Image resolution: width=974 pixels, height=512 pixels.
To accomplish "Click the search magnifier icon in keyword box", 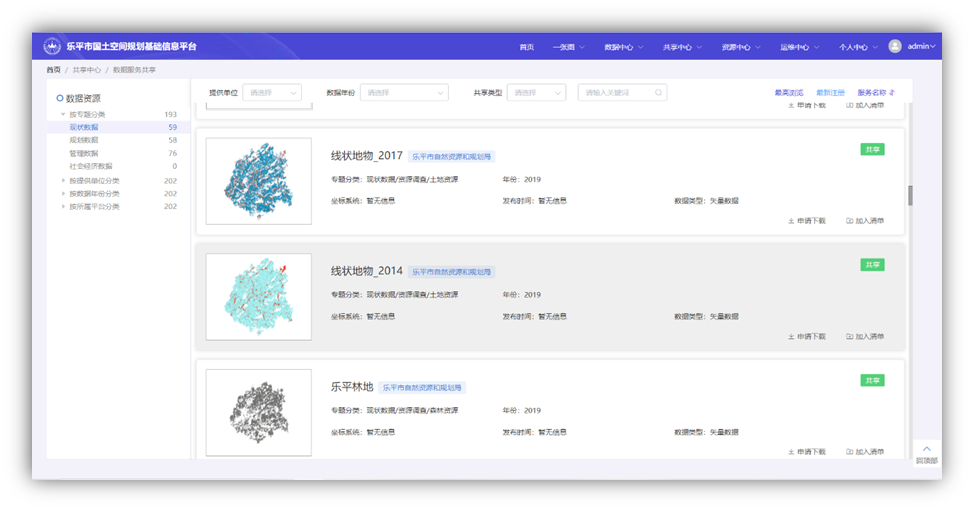I will click(x=658, y=93).
